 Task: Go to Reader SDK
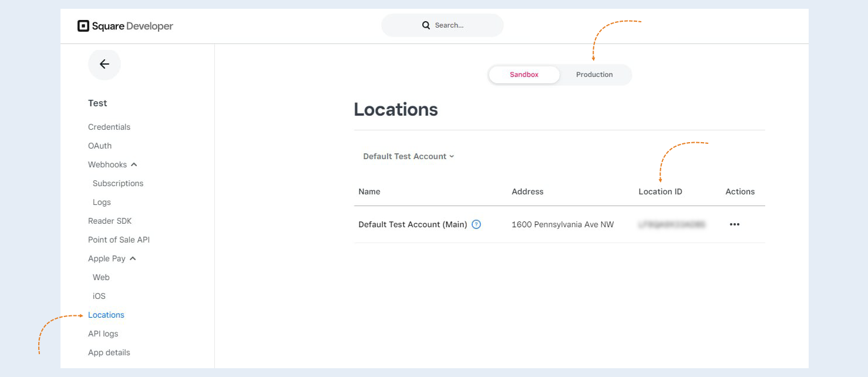pos(110,221)
